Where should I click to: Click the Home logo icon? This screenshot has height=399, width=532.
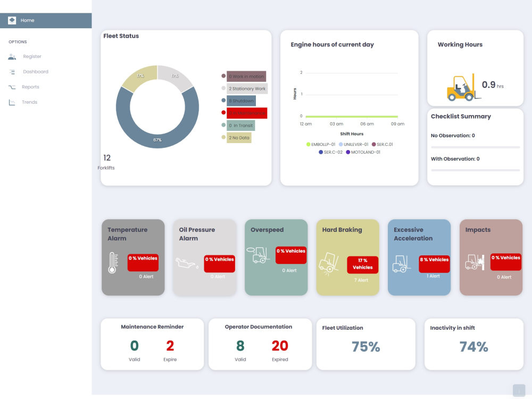click(12, 20)
